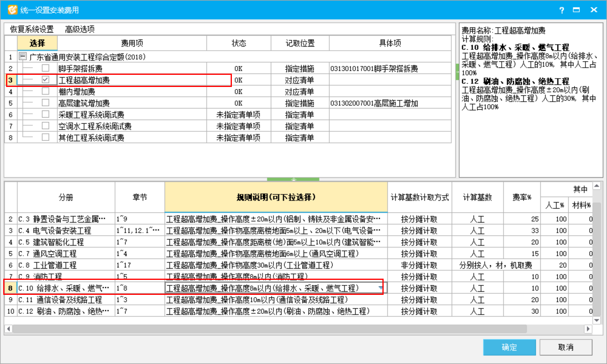
Task: Select C.3 静置设备与工艺金属 row
Action: tap(62, 219)
